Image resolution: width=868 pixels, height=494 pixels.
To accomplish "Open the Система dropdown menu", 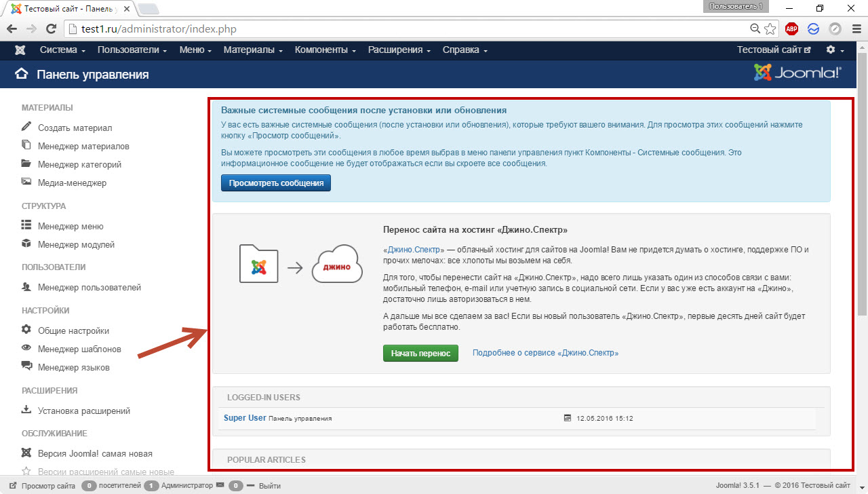I will (x=62, y=50).
